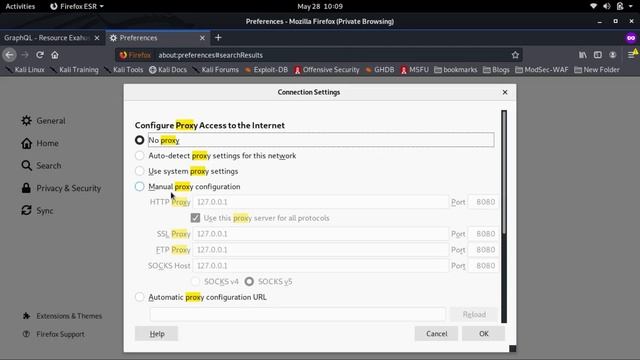
Task: Open Firefox Support link
Action: [53, 334]
